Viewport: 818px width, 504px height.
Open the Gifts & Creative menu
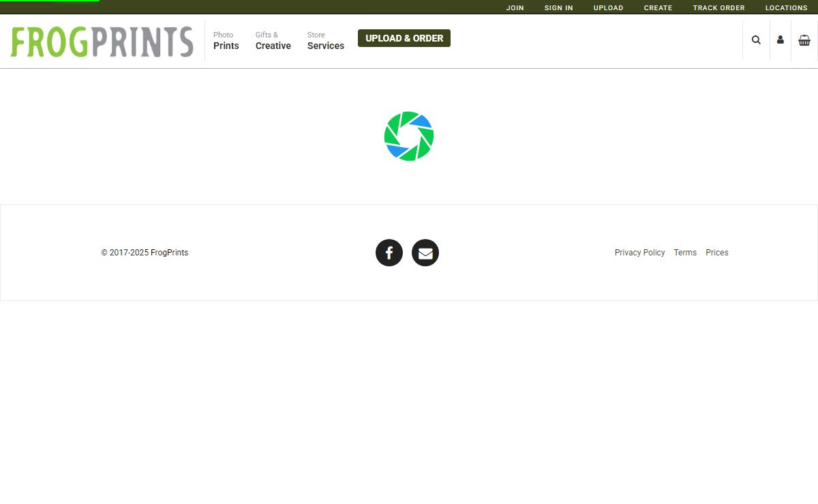tap(273, 41)
